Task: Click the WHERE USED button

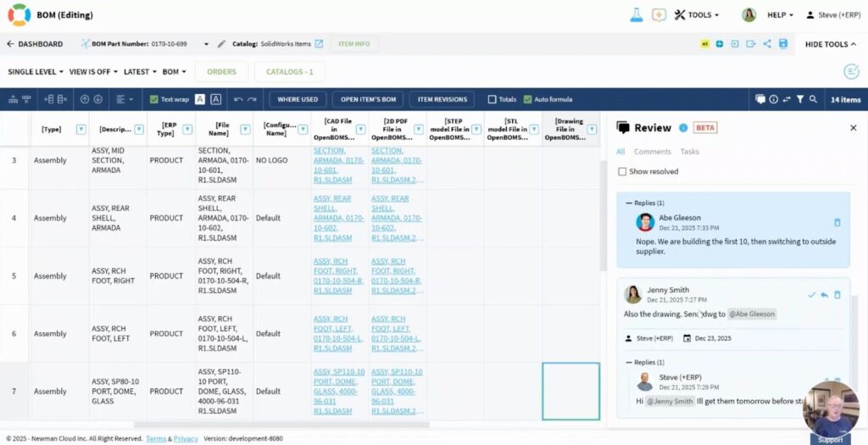Action: pyautogui.click(x=298, y=99)
